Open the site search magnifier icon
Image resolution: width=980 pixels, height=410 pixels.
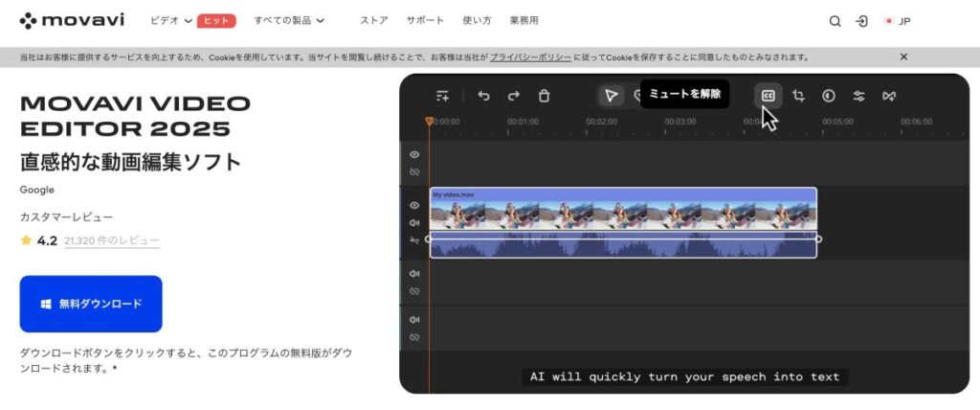(835, 21)
